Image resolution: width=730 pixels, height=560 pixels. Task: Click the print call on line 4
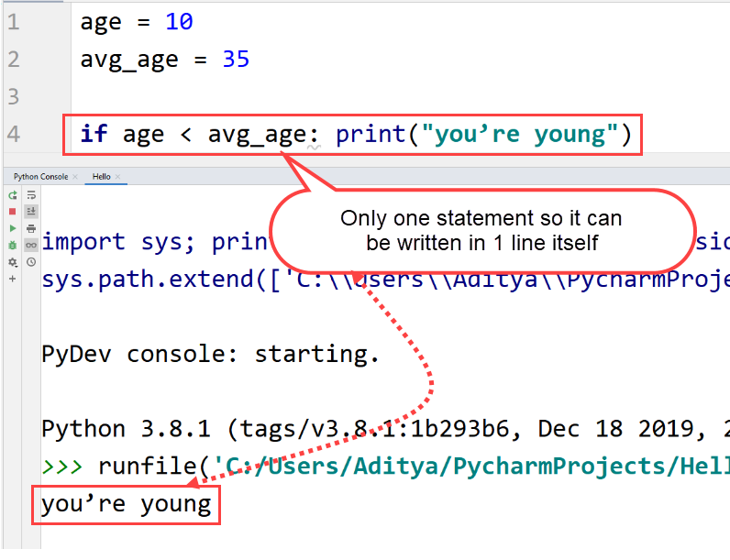[371, 135]
